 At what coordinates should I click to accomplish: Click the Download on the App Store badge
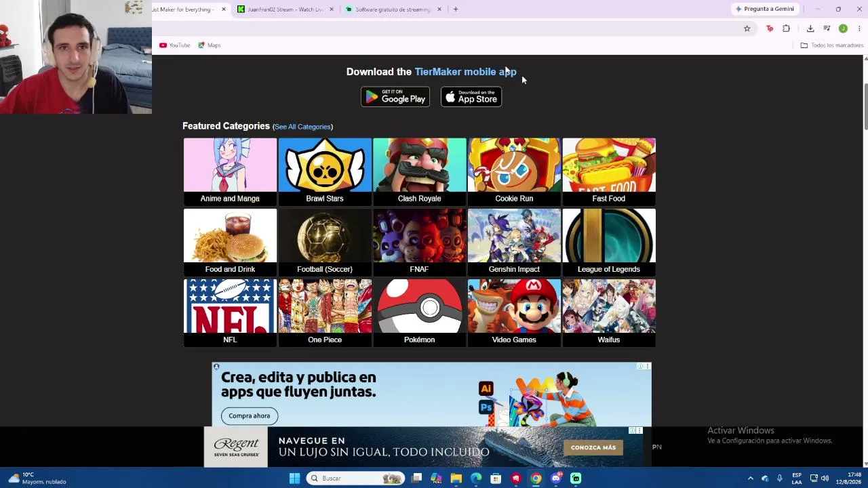[x=471, y=97]
